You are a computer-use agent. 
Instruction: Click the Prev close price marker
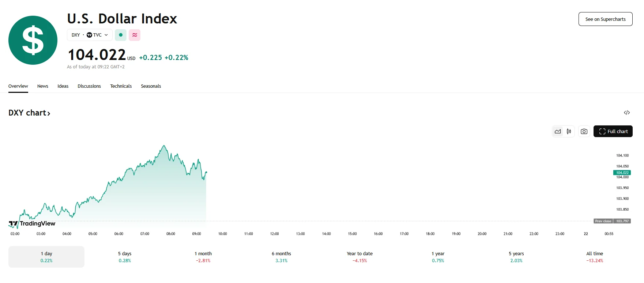coord(612,221)
